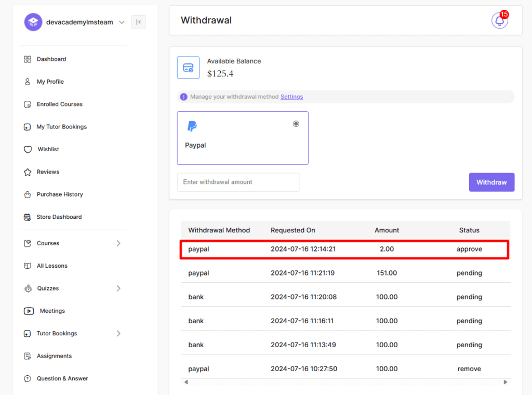Open the devacademylmsteam account dropdown
The height and width of the screenshot is (395, 532).
(x=122, y=22)
